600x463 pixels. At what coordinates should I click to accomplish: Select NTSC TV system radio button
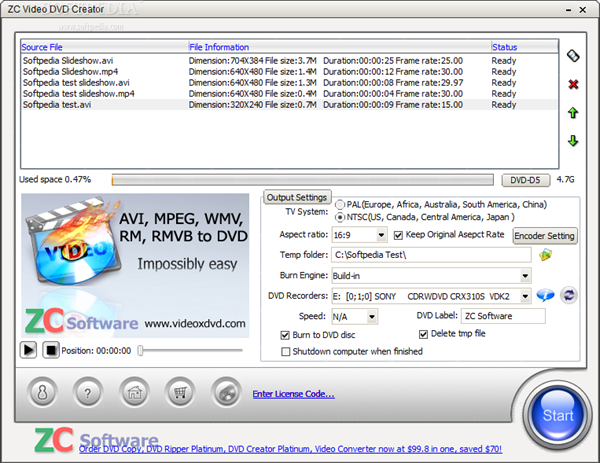click(x=339, y=217)
